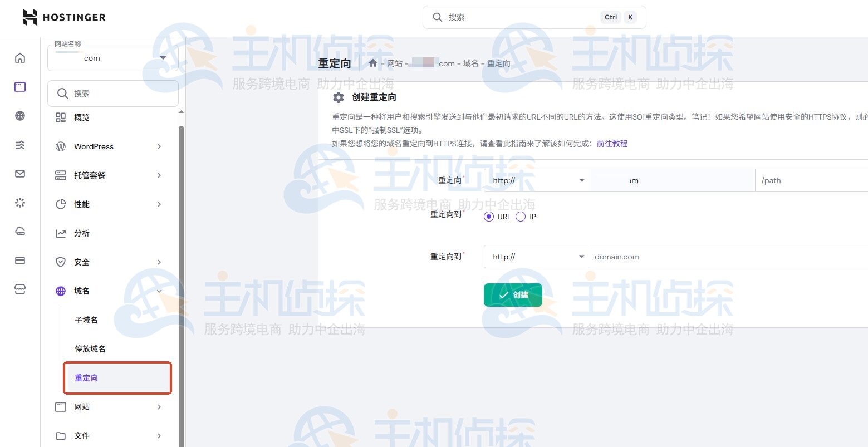Image resolution: width=868 pixels, height=447 pixels.
Task: Select the URL radio button
Action: [x=488, y=217]
